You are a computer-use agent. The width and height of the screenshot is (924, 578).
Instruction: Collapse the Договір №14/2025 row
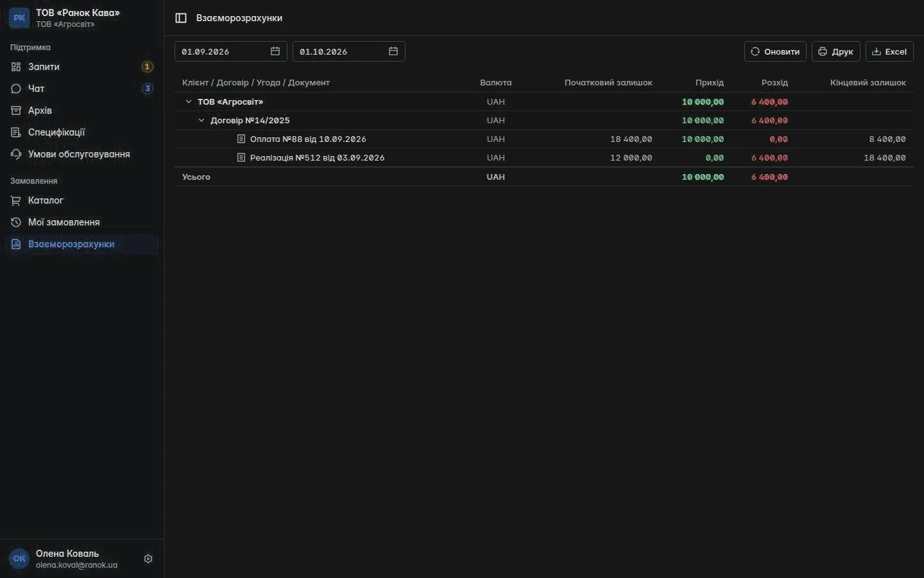(201, 120)
